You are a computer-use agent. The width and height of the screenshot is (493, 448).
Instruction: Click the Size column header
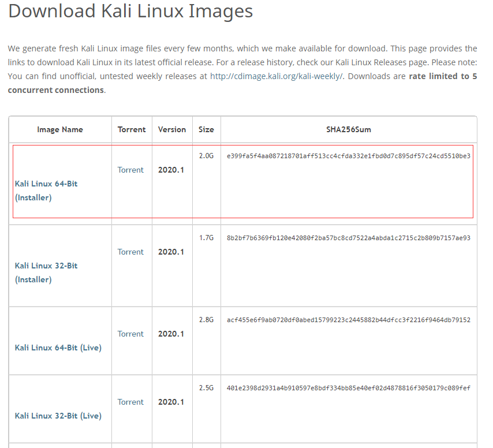[x=206, y=129]
